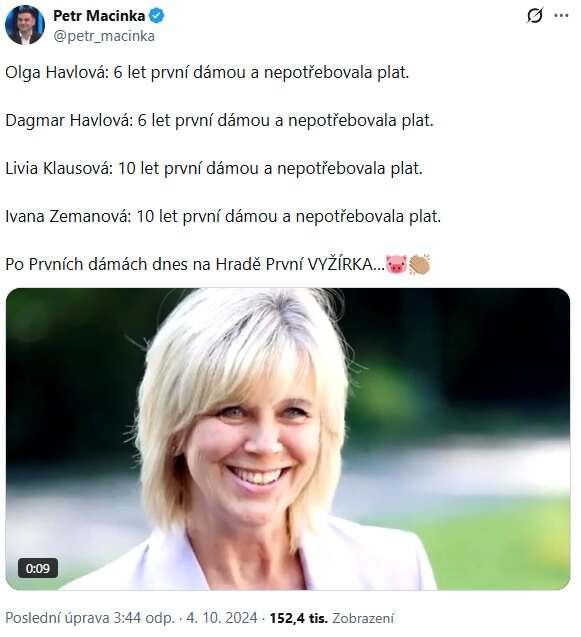Open the three-dot more options menu
This screenshot has height=637, width=581.
tap(561, 15)
